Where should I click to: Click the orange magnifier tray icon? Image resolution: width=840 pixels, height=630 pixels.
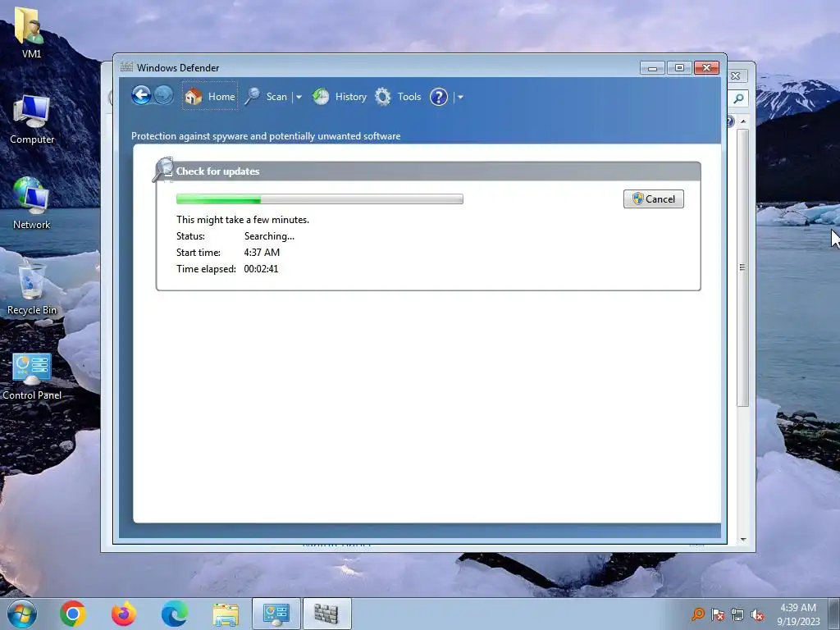click(698, 614)
